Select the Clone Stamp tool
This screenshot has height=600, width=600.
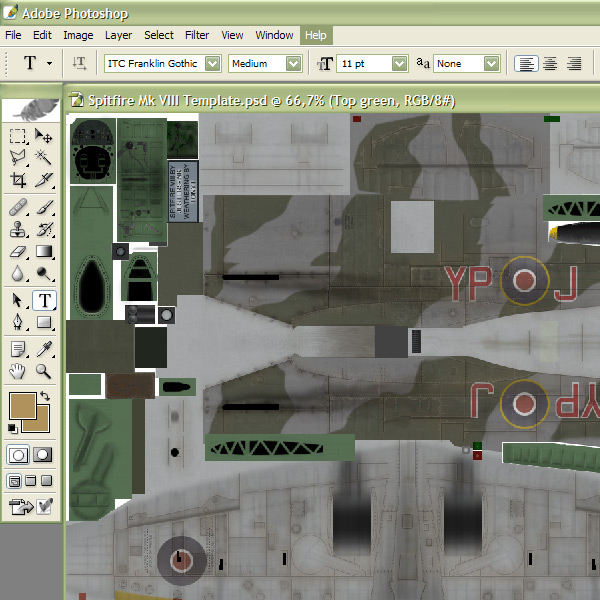point(18,230)
